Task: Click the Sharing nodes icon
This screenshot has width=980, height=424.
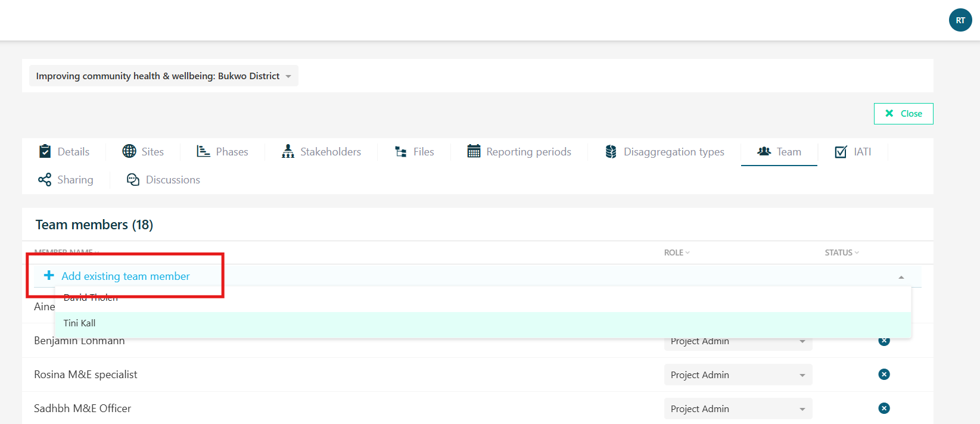Action: tap(45, 179)
